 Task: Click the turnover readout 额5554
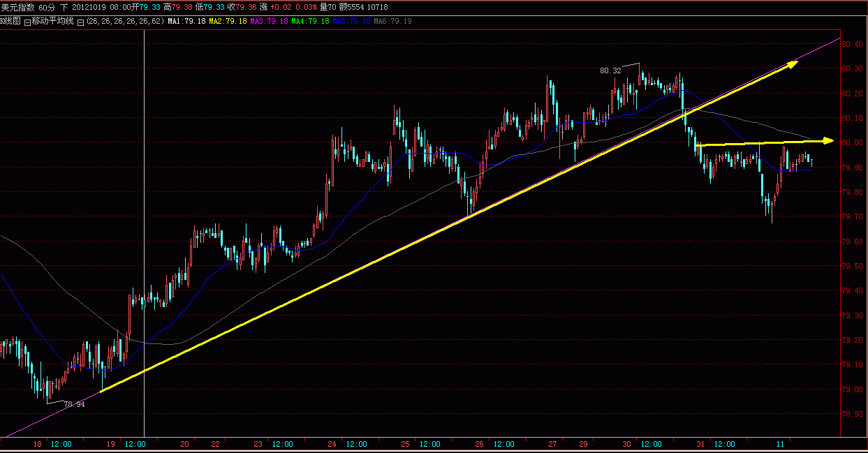coord(351,7)
